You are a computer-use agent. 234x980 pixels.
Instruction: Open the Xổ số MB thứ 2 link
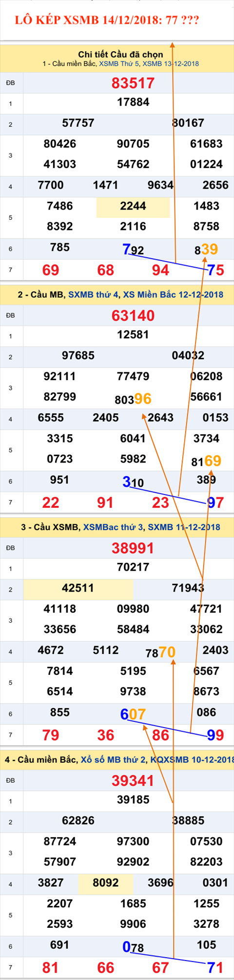click(x=113, y=760)
